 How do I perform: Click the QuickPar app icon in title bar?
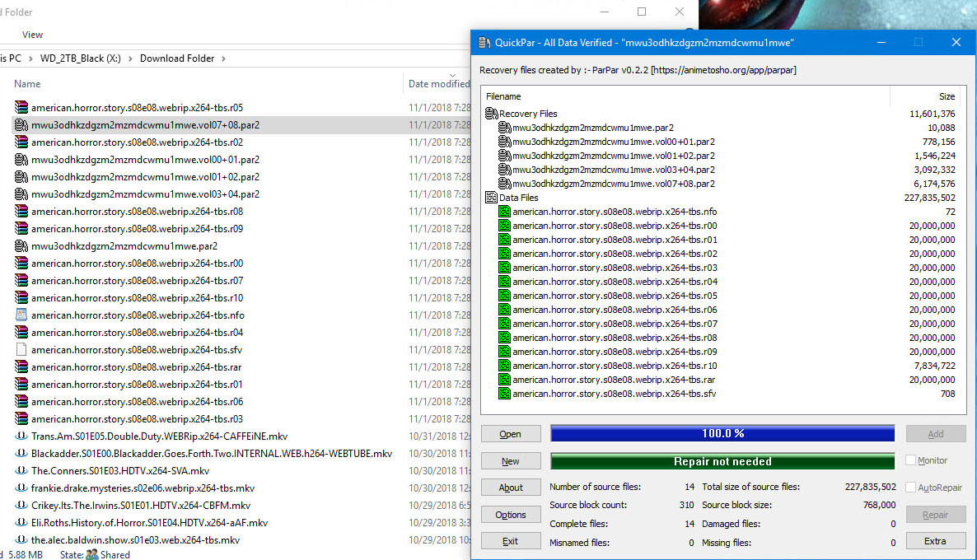point(483,42)
